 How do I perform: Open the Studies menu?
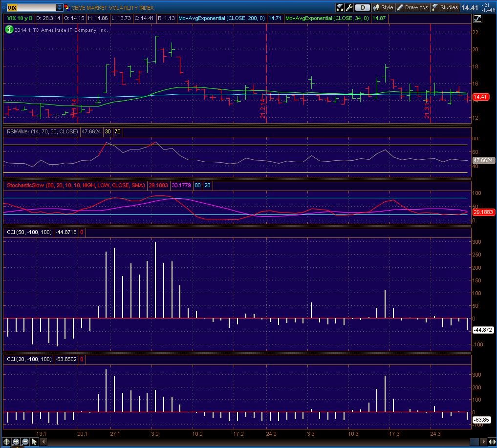coord(445,7)
